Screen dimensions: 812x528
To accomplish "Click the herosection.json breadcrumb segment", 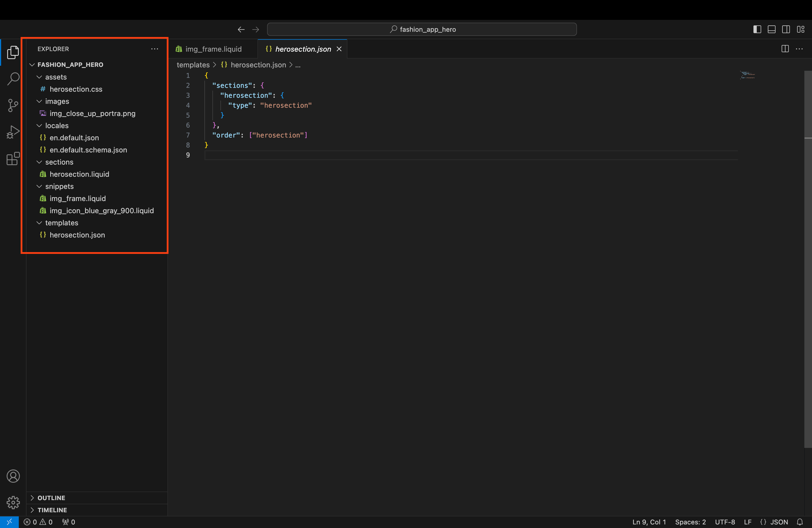I will coord(254,65).
